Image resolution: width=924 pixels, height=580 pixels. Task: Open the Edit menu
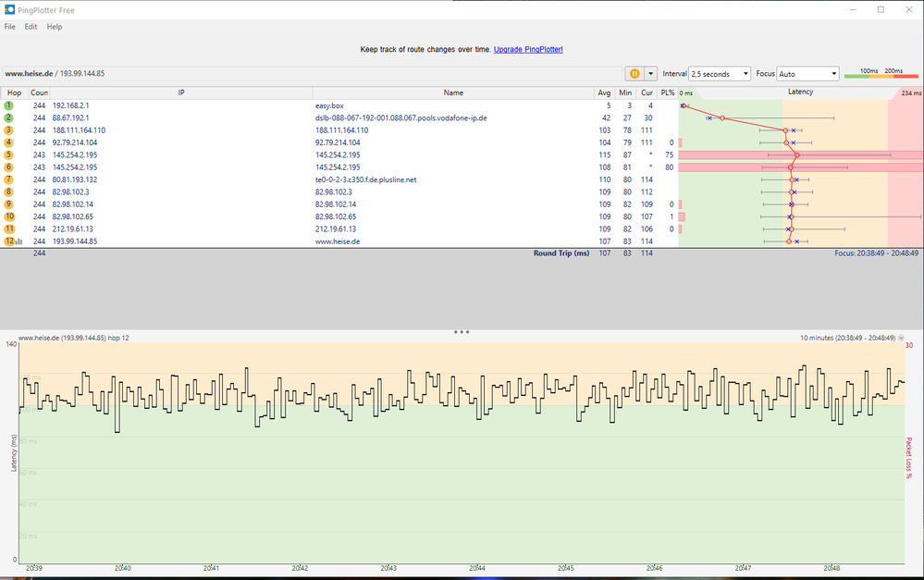pos(31,27)
